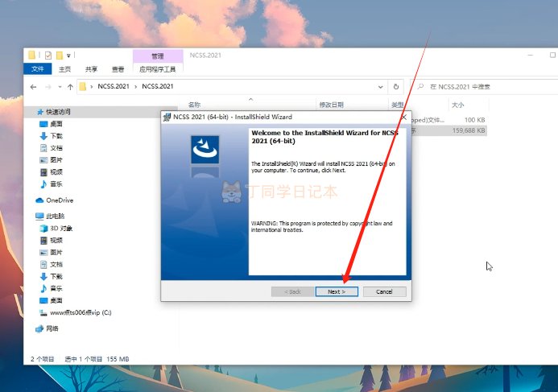The height and width of the screenshot is (392, 558).
Task: Open quick access toolbar customize dropdown
Action: 68,56
